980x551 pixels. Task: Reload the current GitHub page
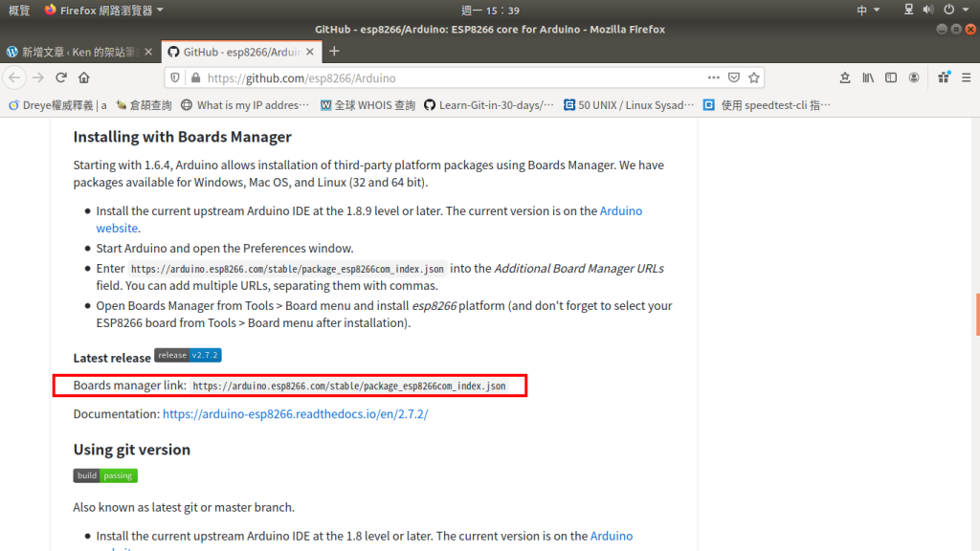[x=61, y=77]
